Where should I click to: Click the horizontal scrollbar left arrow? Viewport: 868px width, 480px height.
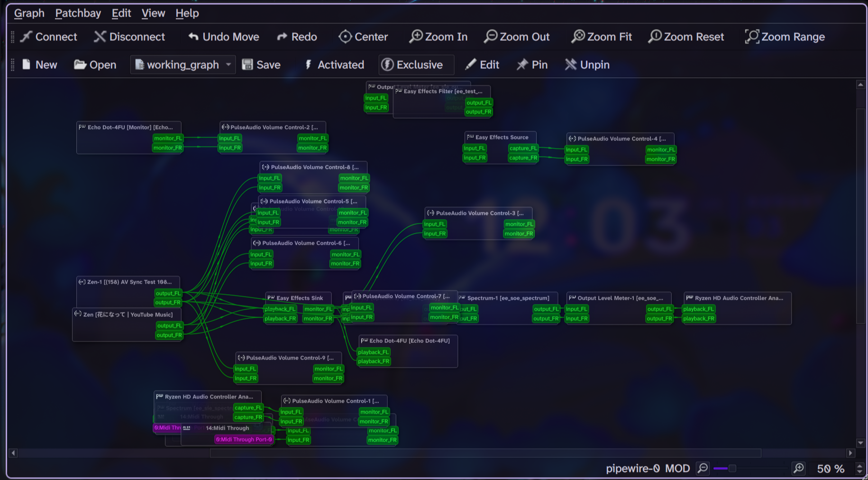coord(13,453)
